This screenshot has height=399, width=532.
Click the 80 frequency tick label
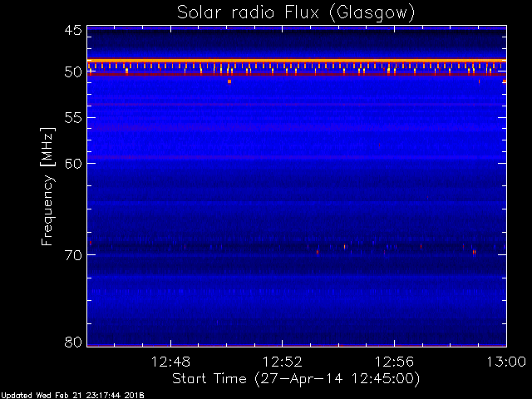click(x=73, y=342)
